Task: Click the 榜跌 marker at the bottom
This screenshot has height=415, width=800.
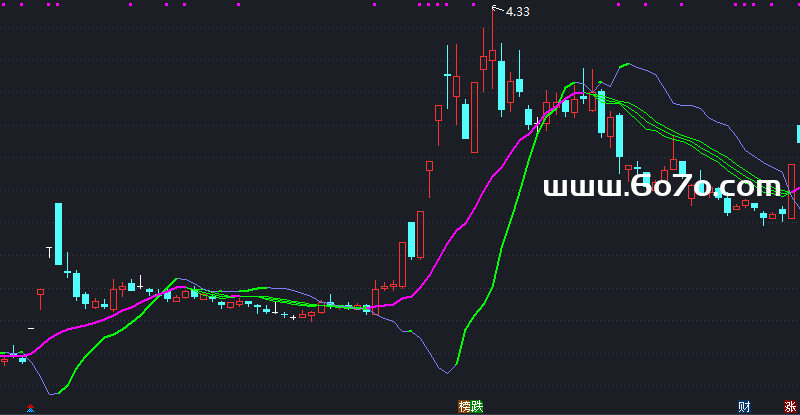Action: tap(471, 406)
